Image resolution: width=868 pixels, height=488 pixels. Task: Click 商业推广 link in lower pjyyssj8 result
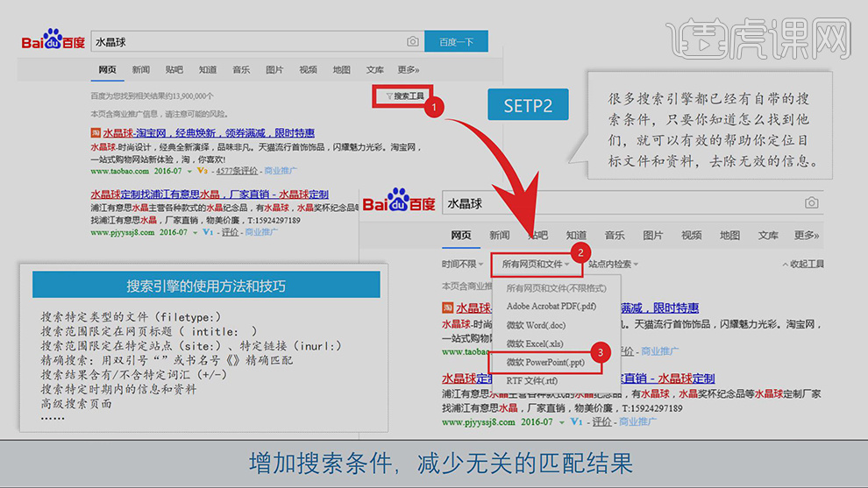pyautogui.click(x=637, y=422)
